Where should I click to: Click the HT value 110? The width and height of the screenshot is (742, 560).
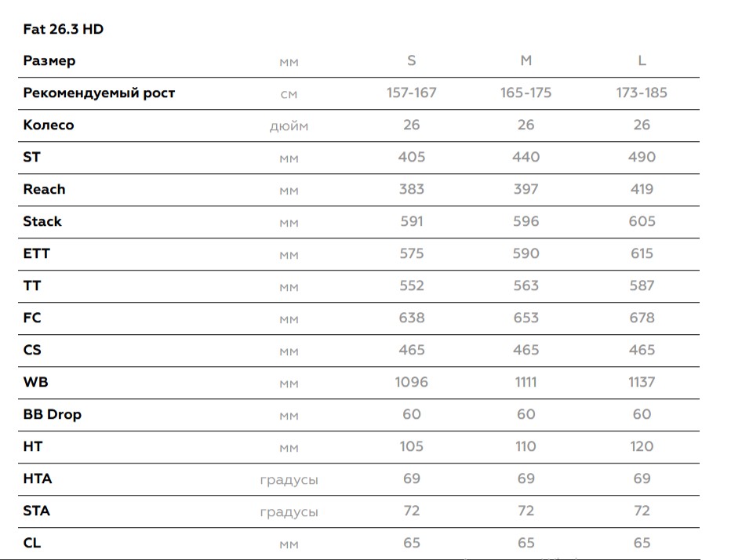click(x=526, y=447)
